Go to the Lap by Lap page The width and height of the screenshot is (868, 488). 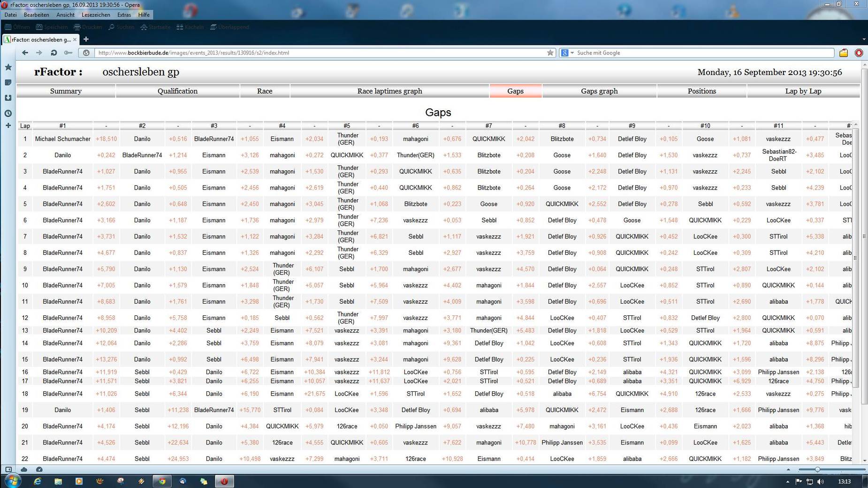click(803, 91)
